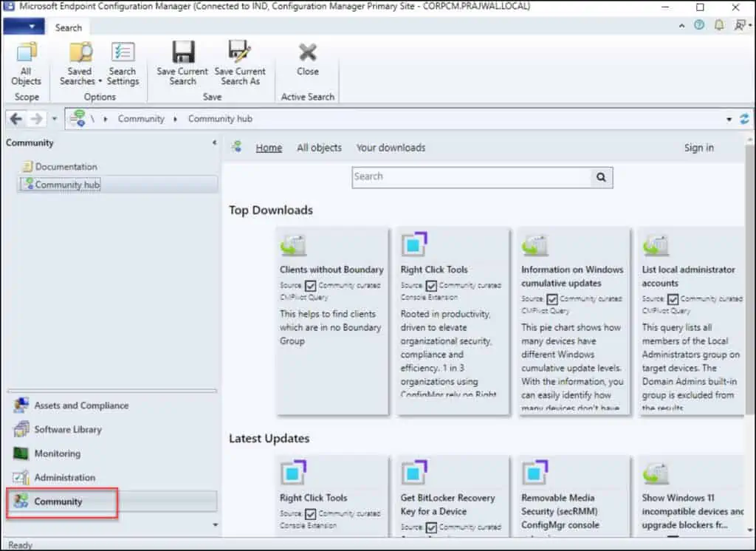This screenshot has width=756, height=551.
Task: Click the Community hub breadcrumb
Action: (x=220, y=119)
